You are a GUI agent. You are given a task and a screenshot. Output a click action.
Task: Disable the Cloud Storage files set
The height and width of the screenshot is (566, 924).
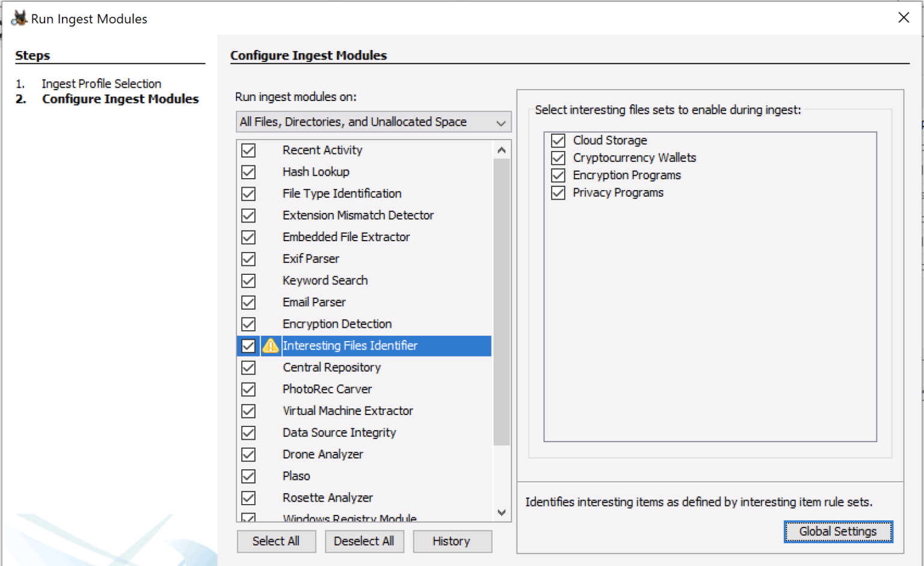point(558,141)
